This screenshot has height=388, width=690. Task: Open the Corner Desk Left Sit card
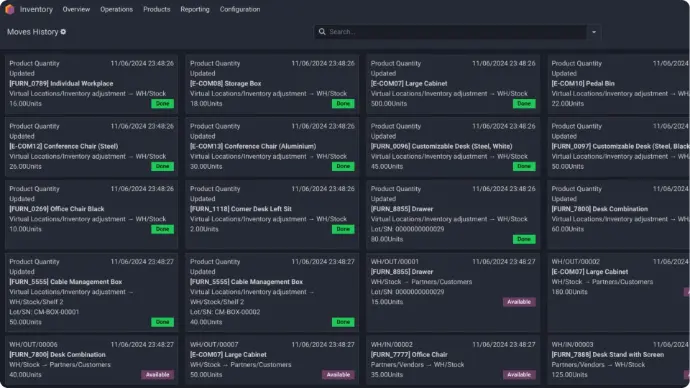pos(272,214)
